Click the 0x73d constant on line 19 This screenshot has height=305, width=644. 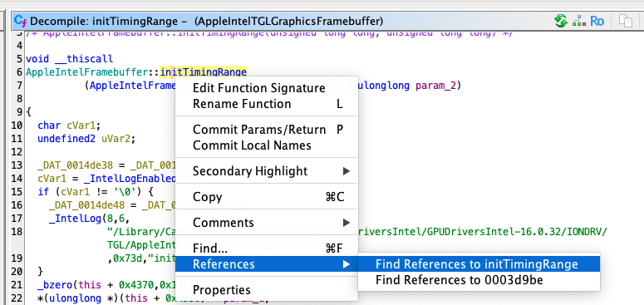(x=128, y=258)
